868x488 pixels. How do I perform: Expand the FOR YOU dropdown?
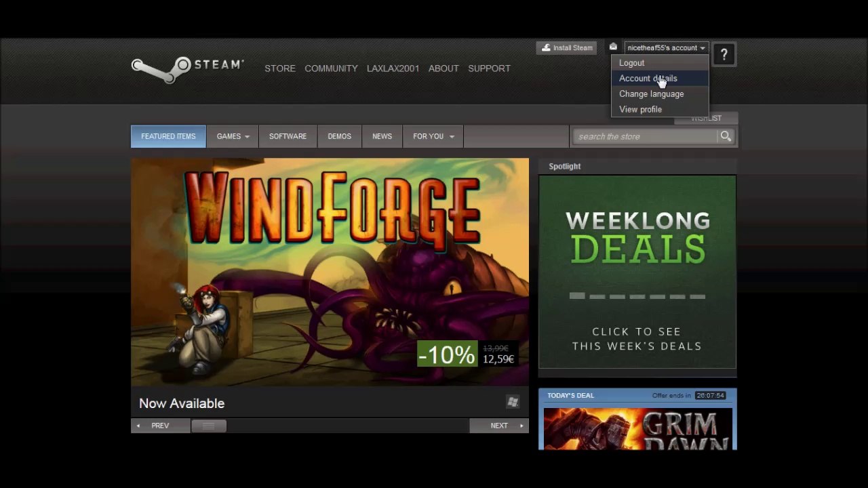(x=433, y=136)
